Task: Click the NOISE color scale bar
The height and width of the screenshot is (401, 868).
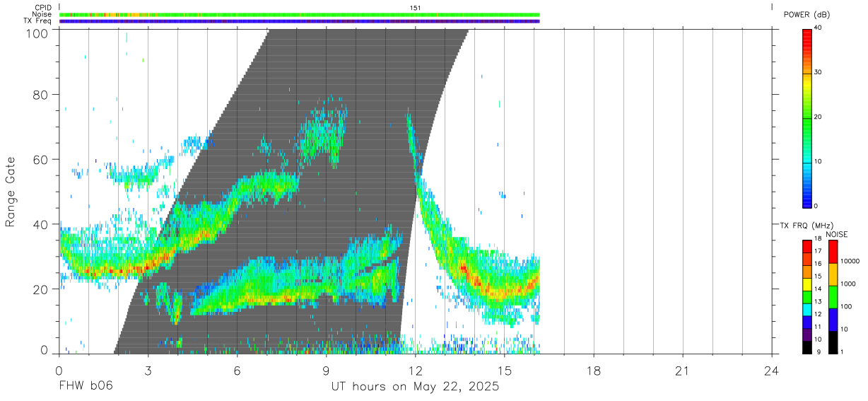Action: point(833,296)
